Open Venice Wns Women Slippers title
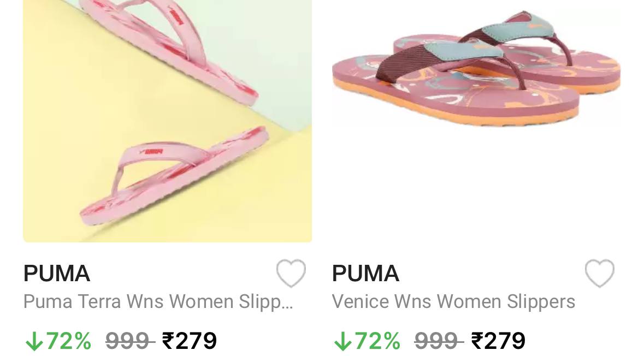644x356 pixels. (x=453, y=302)
